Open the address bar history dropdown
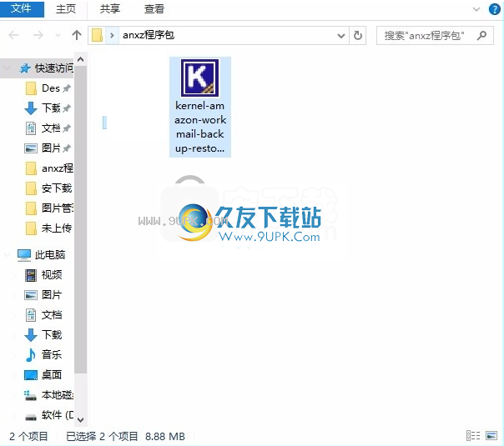The image size is (504, 446). pos(341,35)
